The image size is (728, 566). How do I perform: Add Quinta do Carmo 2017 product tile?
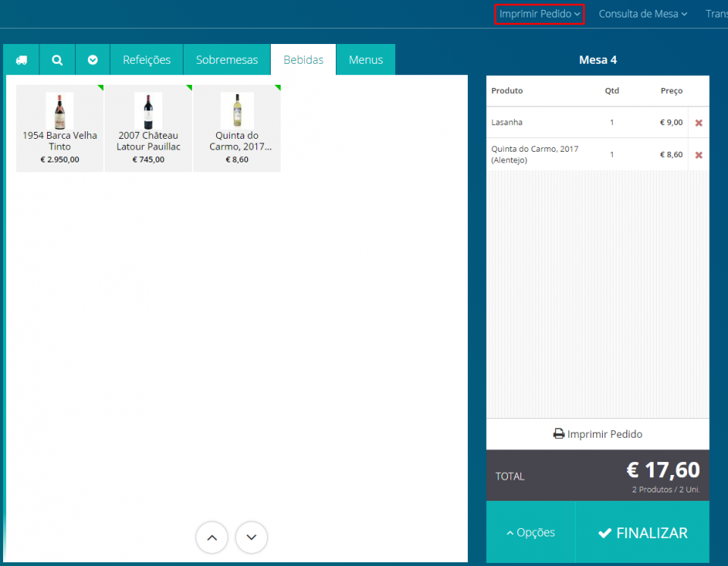click(237, 128)
